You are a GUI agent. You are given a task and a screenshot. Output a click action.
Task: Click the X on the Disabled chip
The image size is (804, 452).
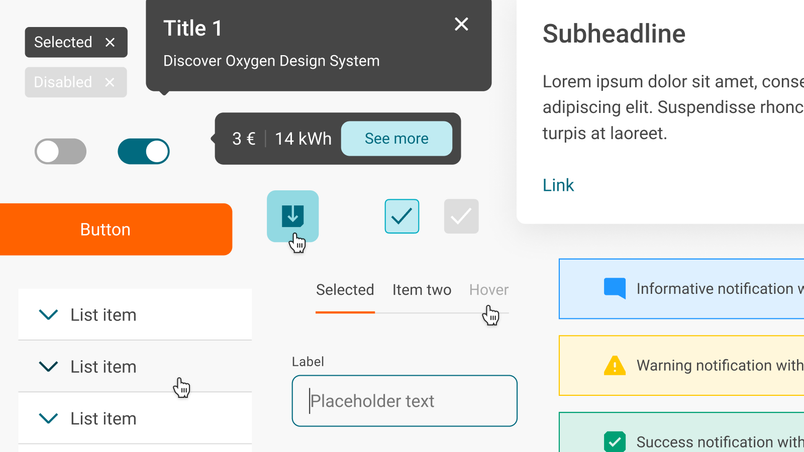(x=110, y=83)
